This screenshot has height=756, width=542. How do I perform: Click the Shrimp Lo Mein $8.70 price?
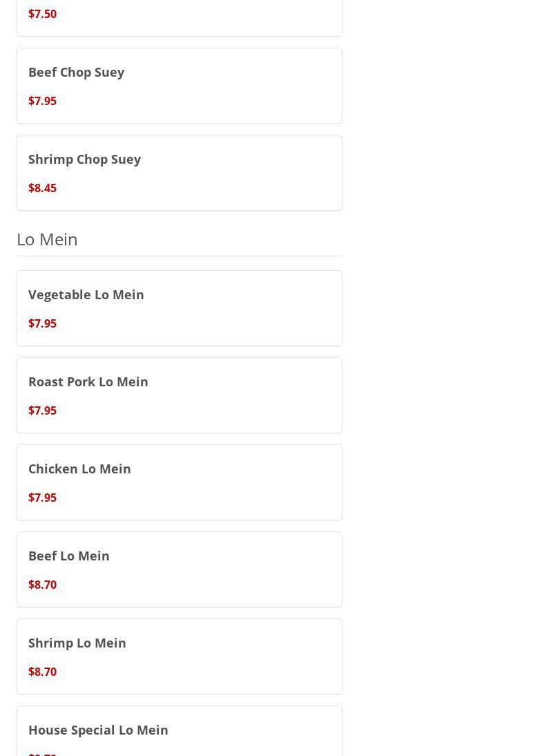42,672
